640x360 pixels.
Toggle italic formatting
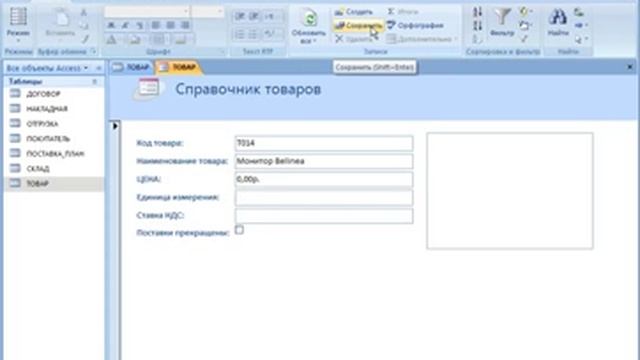click(125, 25)
